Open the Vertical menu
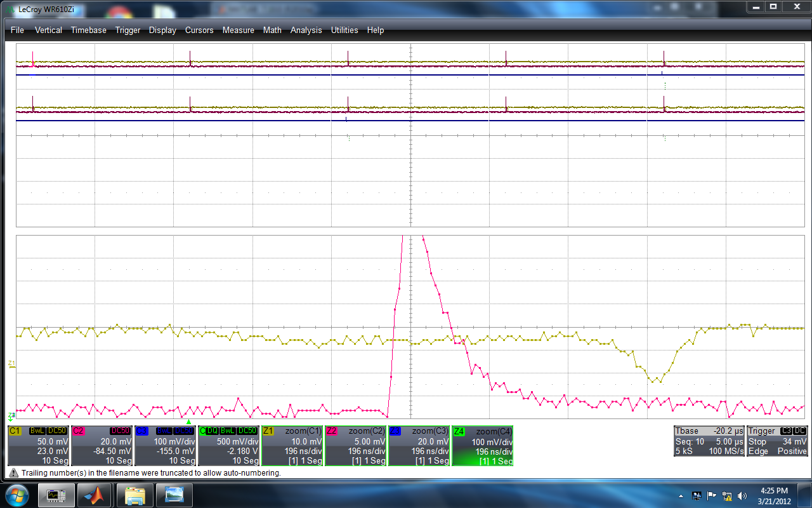The height and width of the screenshot is (508, 812). [x=48, y=30]
